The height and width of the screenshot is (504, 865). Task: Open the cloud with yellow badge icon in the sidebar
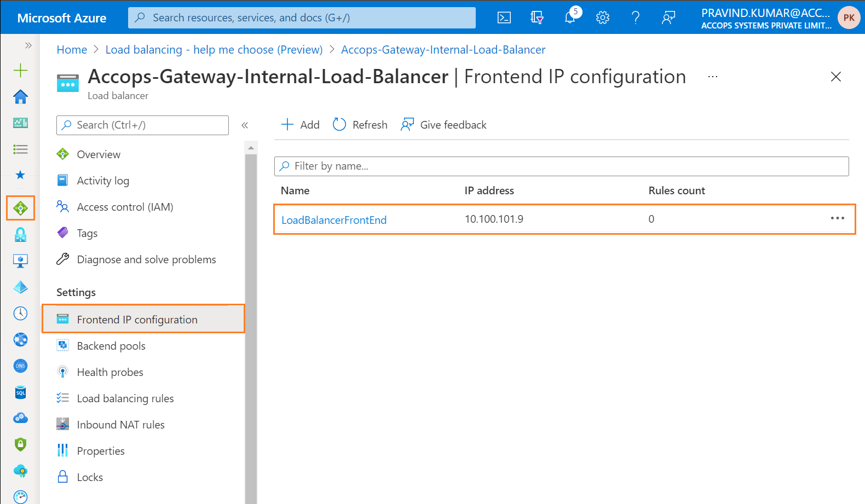20,471
